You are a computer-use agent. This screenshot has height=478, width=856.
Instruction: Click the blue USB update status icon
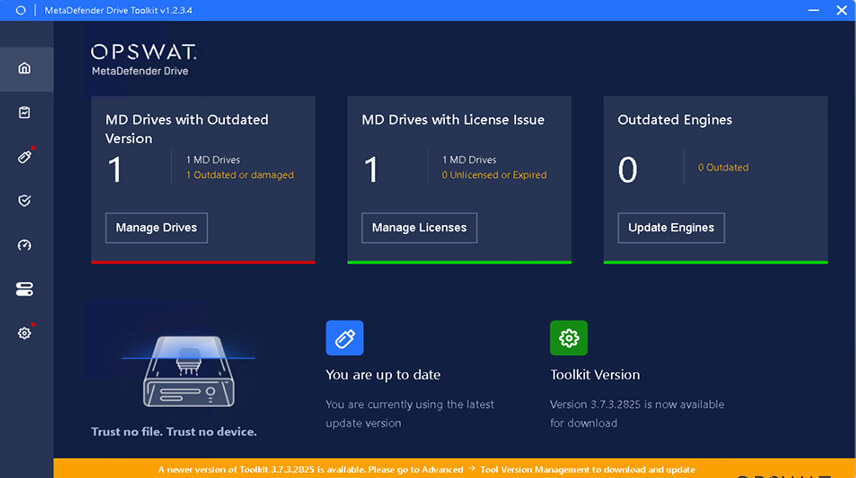[344, 338]
